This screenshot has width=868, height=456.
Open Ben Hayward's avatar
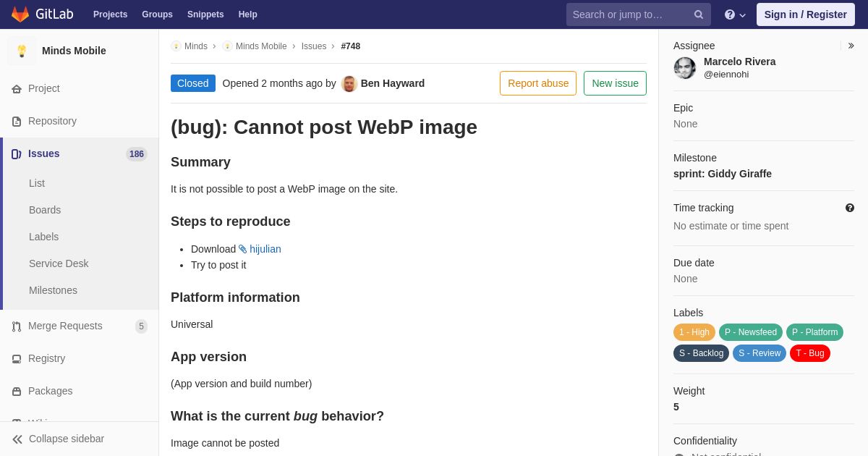[x=349, y=83]
